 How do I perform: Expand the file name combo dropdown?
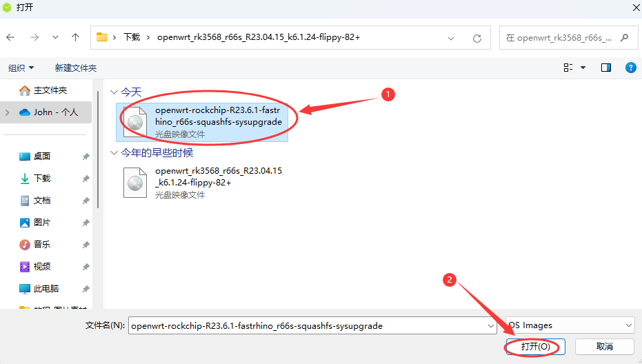(x=490, y=326)
